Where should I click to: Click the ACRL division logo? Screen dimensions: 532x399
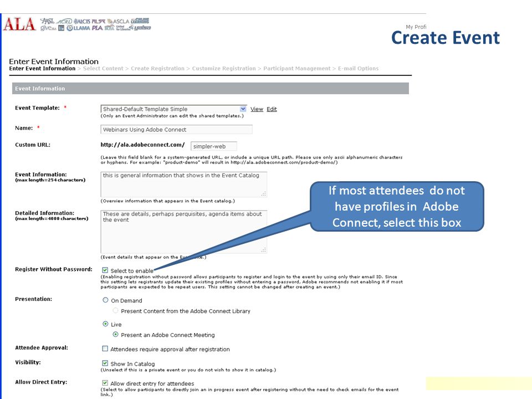tap(64, 22)
